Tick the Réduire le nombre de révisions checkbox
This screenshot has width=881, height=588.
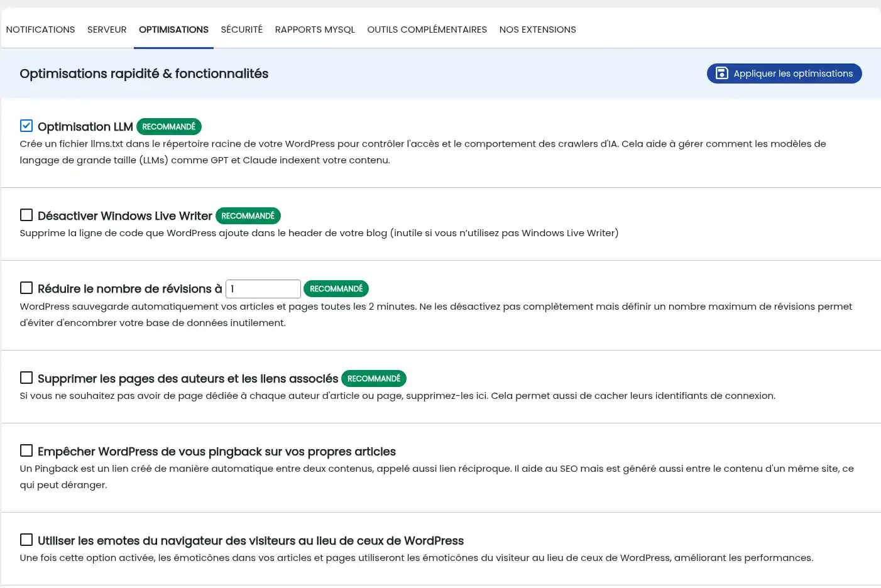coord(26,288)
